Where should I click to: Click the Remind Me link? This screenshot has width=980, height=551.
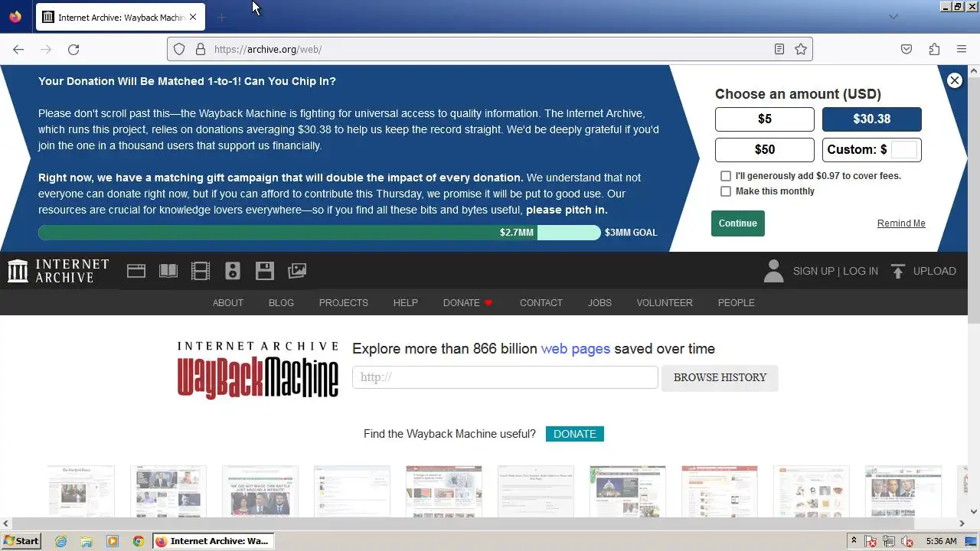(901, 223)
